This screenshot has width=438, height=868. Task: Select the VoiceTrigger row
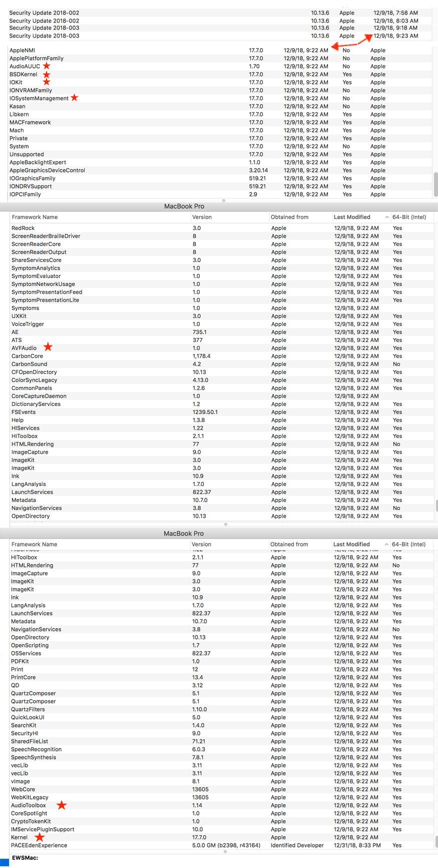(222, 324)
